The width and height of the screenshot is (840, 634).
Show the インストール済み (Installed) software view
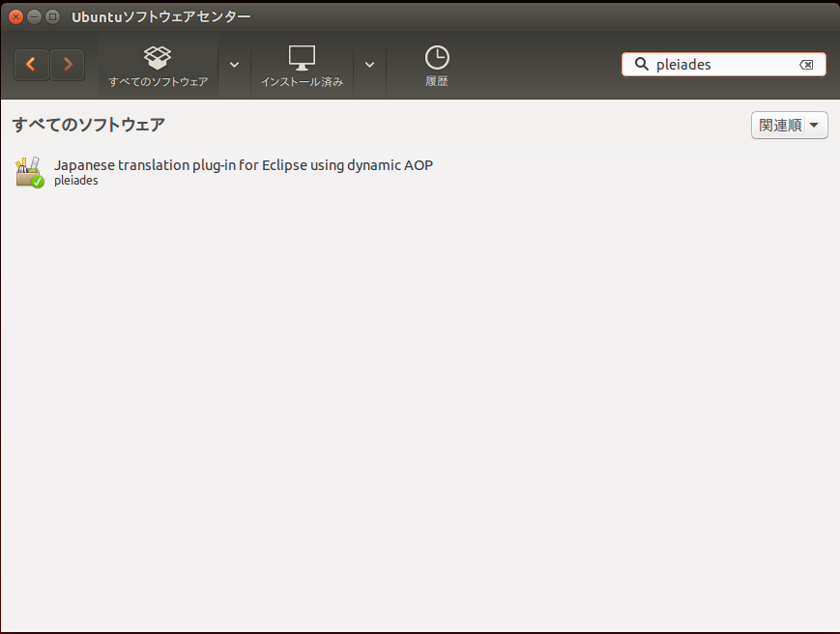[x=303, y=66]
